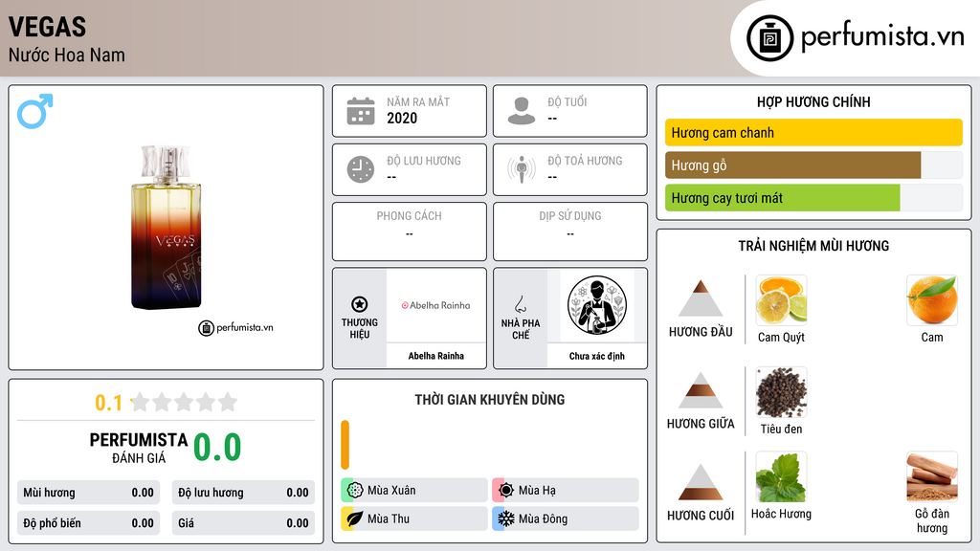Click the Hoắc Hương note label

tap(781, 514)
